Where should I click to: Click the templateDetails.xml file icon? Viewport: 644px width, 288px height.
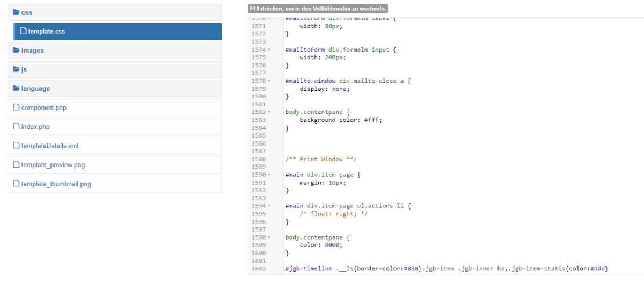click(x=17, y=146)
